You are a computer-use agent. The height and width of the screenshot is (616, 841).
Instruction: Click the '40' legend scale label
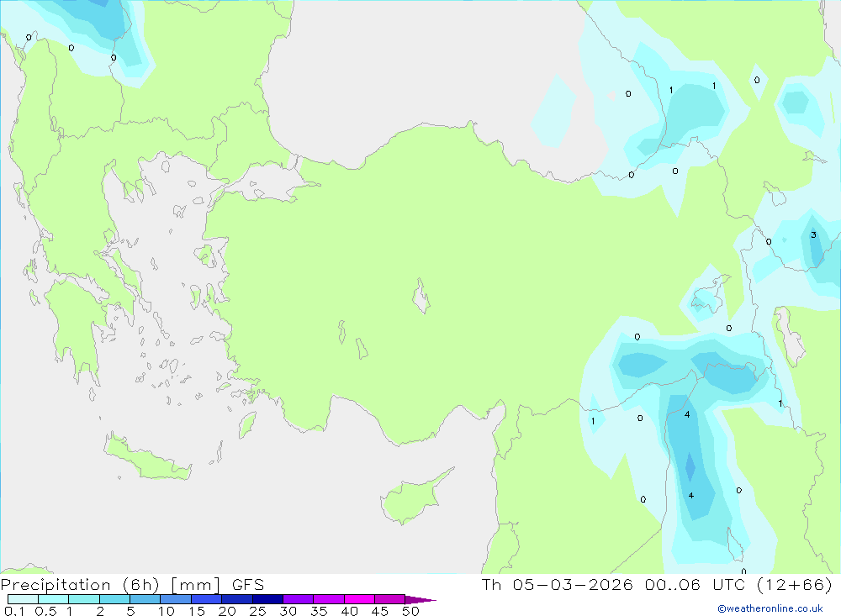(350, 611)
